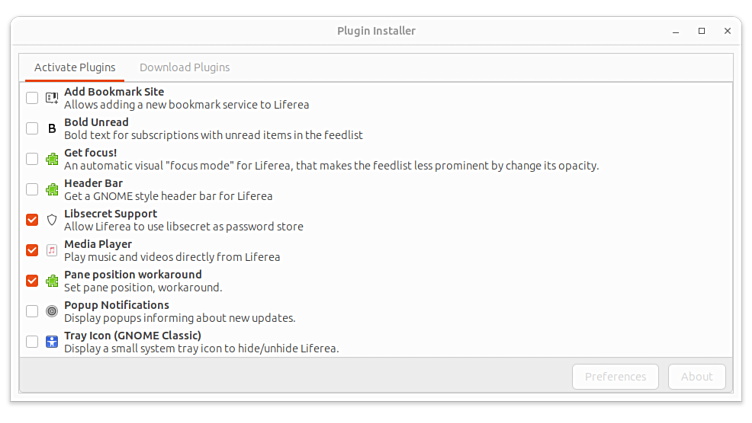Click the Add Bookmark Site plugin icon
This screenshot has height=423, width=752.
(52, 98)
